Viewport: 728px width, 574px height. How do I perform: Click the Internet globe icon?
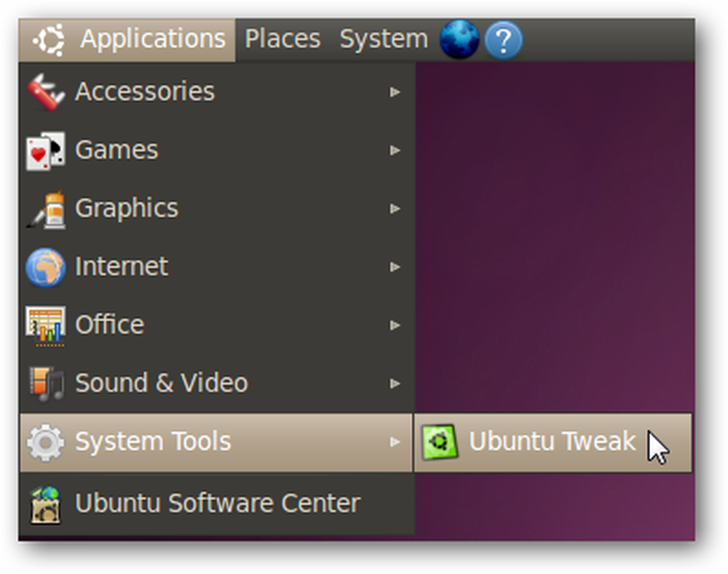[45, 267]
